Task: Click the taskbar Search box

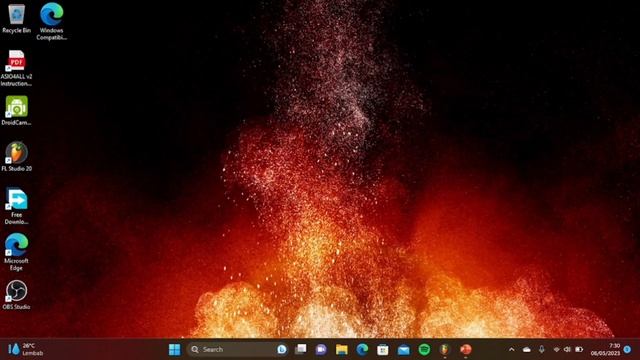Action: [238, 349]
